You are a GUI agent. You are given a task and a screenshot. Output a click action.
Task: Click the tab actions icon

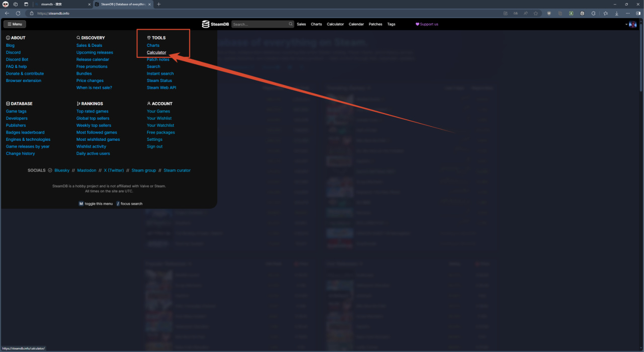[x=26, y=4]
